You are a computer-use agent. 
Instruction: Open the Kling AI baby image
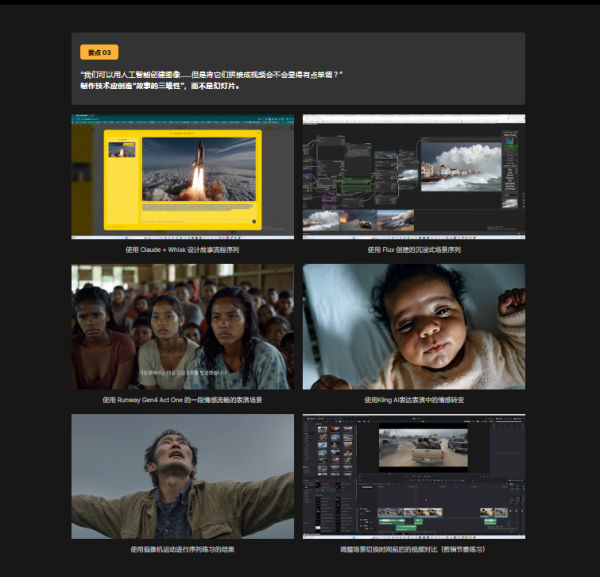pos(414,326)
